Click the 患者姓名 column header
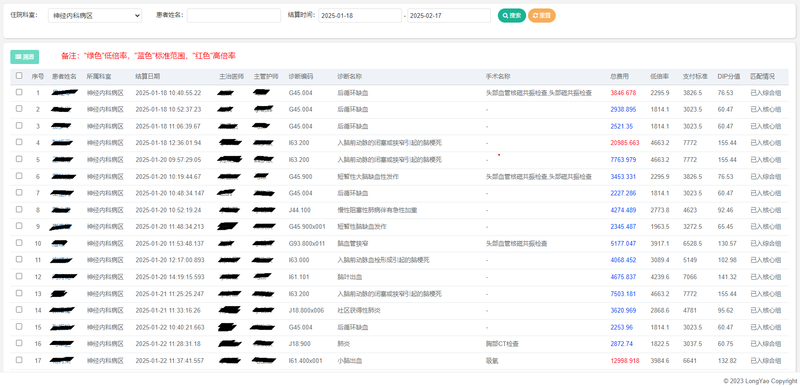 click(x=64, y=76)
